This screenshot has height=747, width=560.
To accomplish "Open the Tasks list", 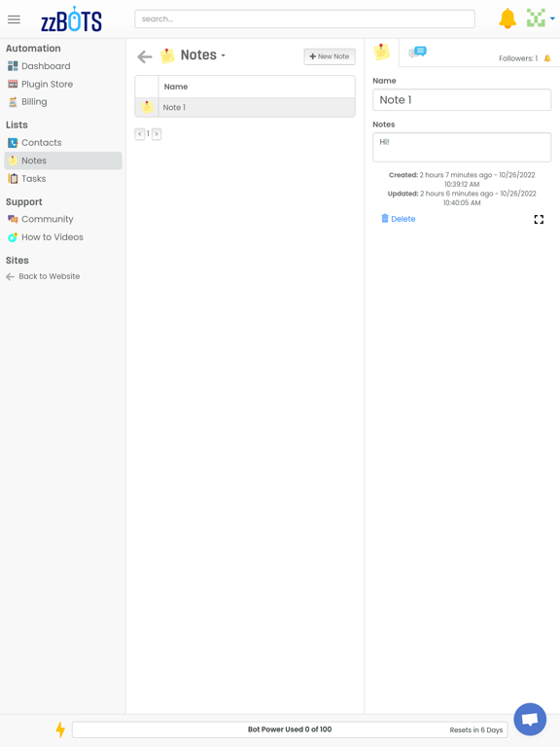I will point(33,179).
